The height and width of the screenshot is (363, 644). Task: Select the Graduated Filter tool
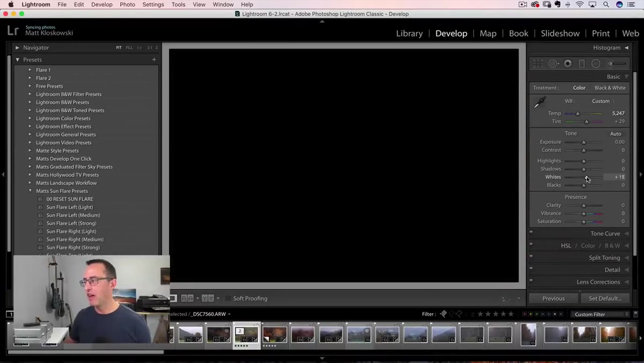click(582, 64)
